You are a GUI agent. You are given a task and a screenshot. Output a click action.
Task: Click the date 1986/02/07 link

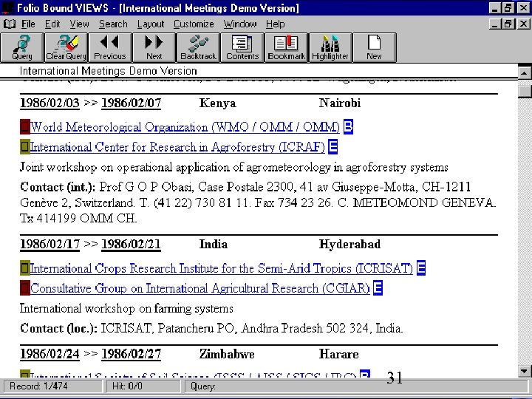131,103
